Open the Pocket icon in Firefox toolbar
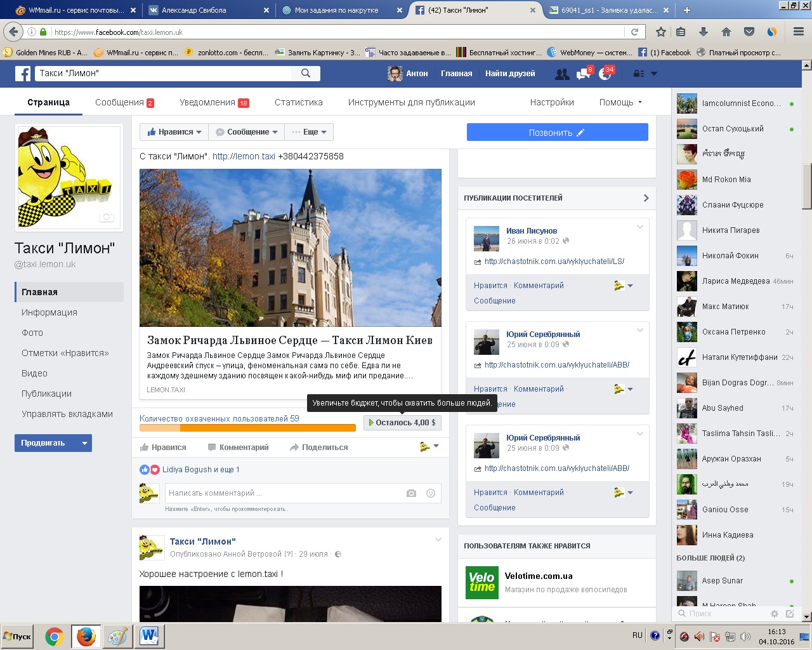 tap(749, 32)
